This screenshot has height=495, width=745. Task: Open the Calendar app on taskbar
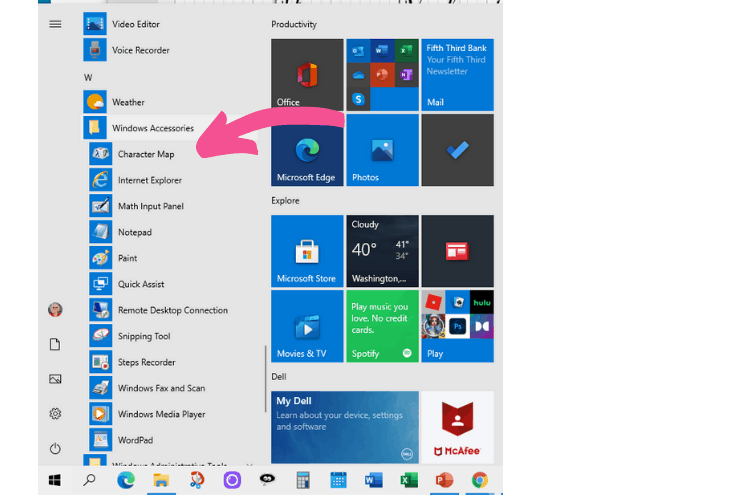[x=338, y=480]
